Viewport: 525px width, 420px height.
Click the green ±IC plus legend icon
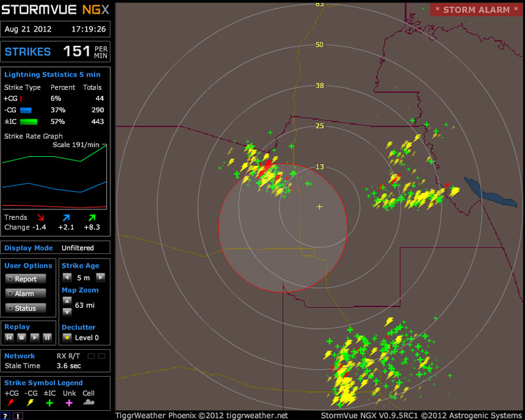click(x=49, y=402)
